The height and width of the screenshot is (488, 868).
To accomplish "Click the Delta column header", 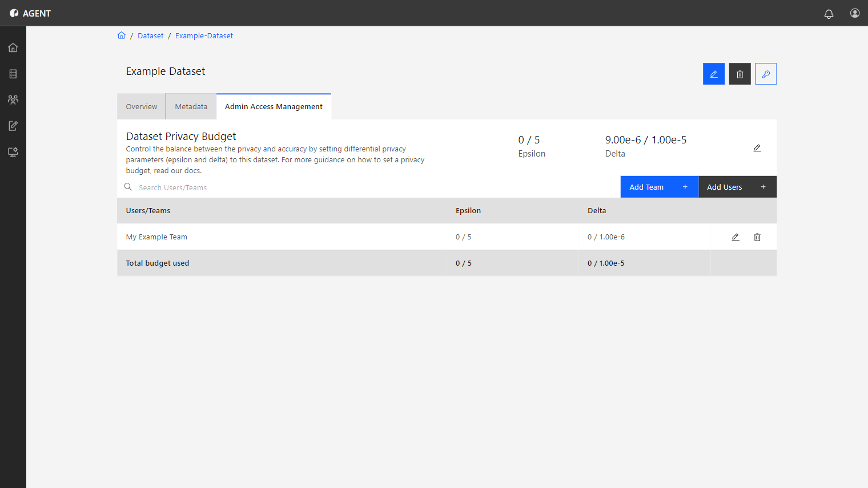I will [x=597, y=211].
